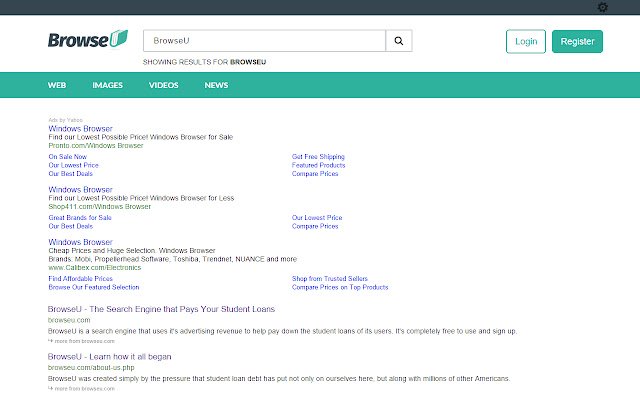Click the www.Calibex.com/Electronics URL
Image resolution: width=640 pixels, height=400 pixels.
[x=95, y=268]
